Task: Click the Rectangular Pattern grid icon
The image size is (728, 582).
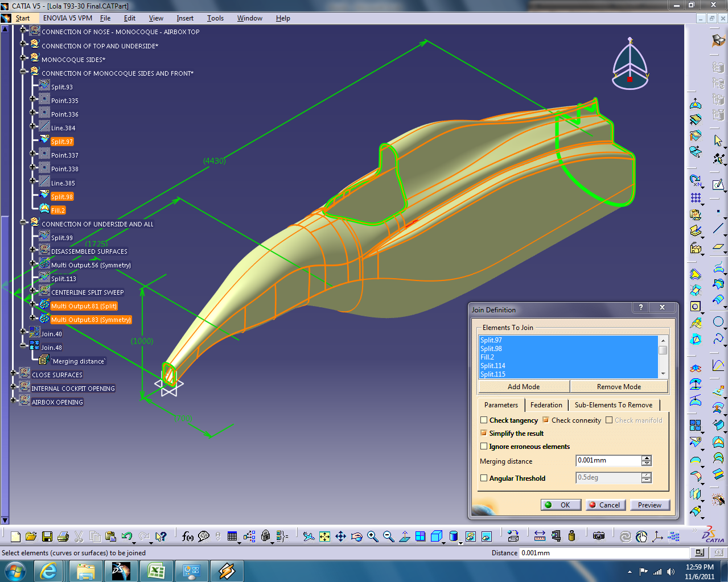Action: coord(696,198)
